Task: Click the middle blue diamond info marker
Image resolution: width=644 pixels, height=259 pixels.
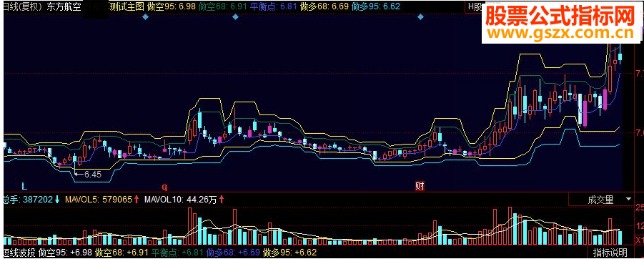Action: coord(235,17)
